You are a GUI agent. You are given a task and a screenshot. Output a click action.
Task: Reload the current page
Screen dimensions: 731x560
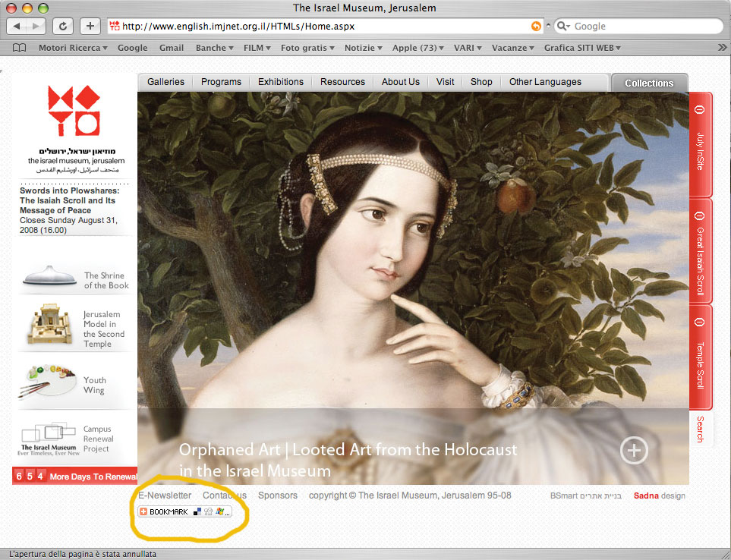(62, 26)
